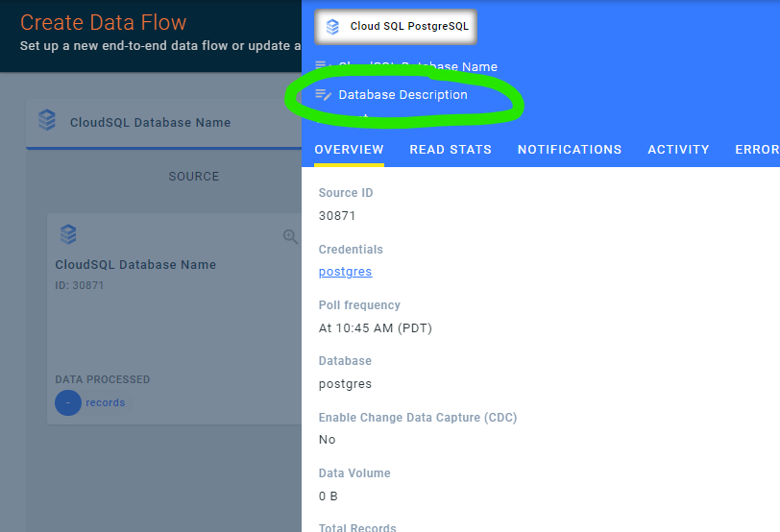Click the Database Description text
Screen dimensions: 780x532
402,94
